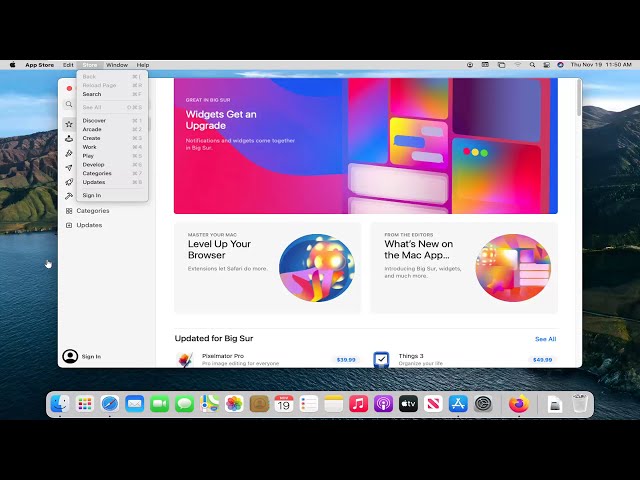The image size is (640, 480).
Task: Select the Arcade joystick icon in sidebar
Action: click(69, 139)
